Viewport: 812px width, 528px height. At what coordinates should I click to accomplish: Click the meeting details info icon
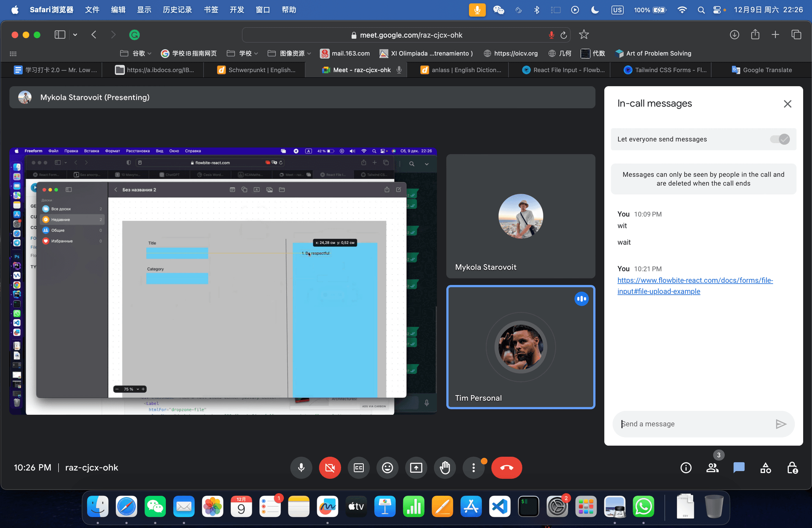tap(686, 468)
